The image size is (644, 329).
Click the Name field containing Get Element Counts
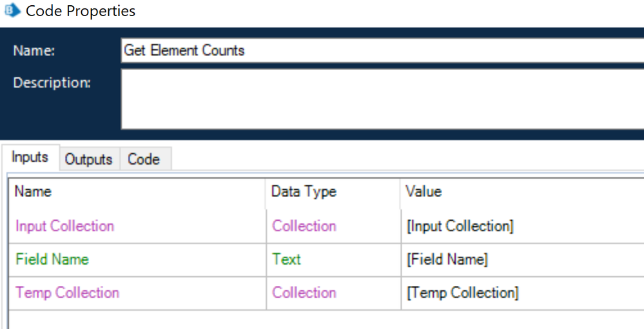[x=382, y=50]
